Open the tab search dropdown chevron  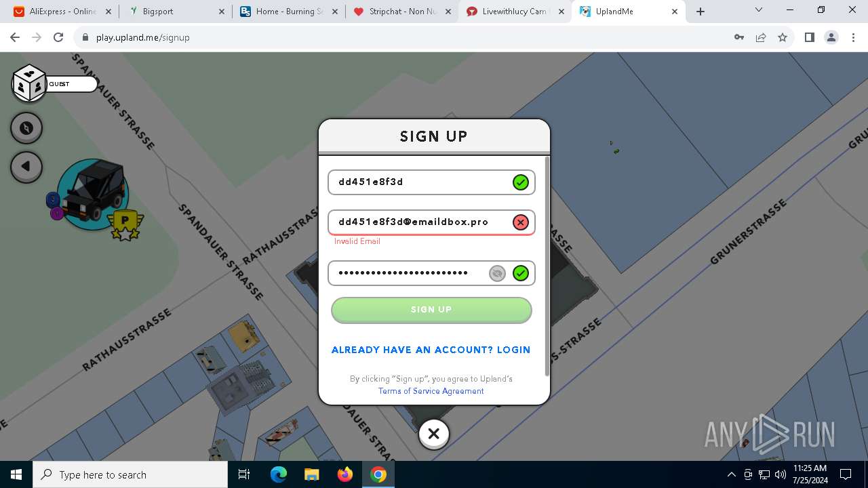[759, 10]
